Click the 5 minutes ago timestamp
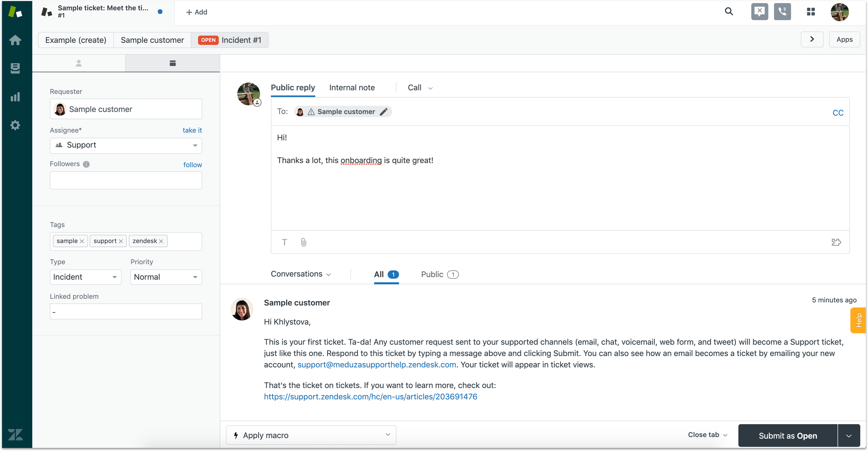Screen dimensions: 868x451 pos(834,300)
